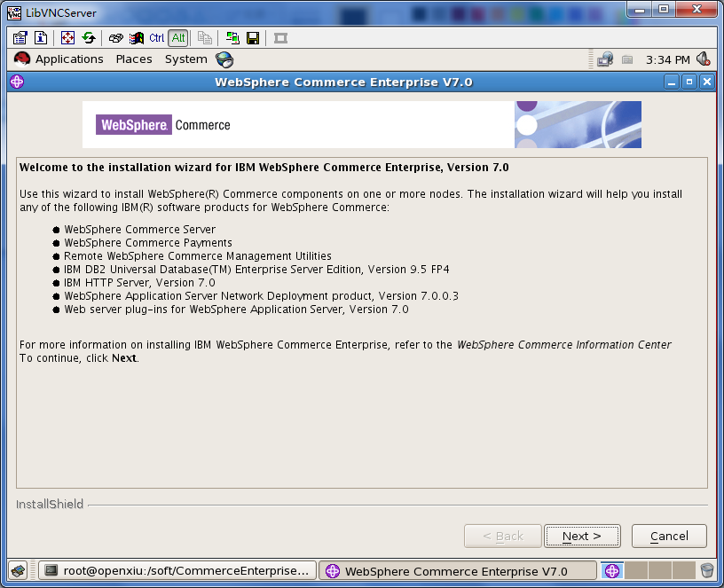Cancel the installation wizard
Image resolution: width=724 pixels, height=588 pixels.
pyautogui.click(x=669, y=536)
